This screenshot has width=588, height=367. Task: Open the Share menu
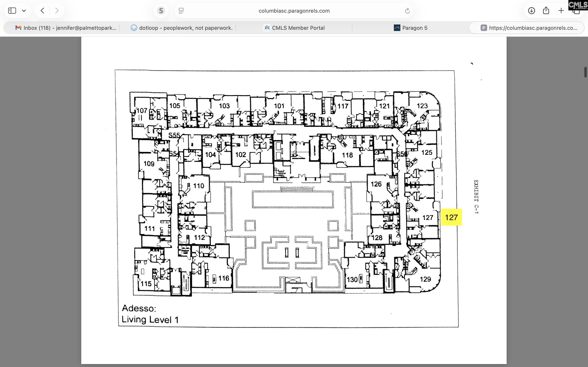coord(546,10)
